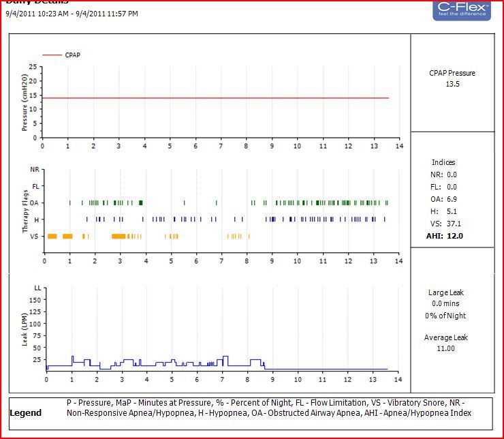This screenshot has width=504, height=439.
Task: Click the bold Legend label
Action: tap(25, 413)
